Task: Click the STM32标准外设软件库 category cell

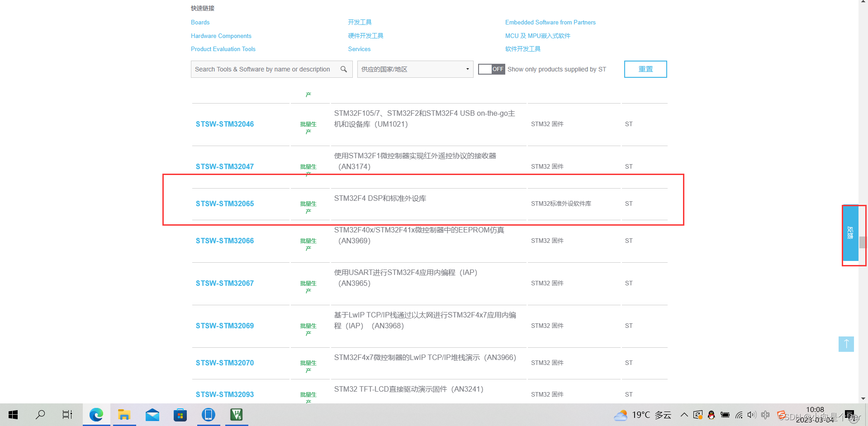Action: click(x=561, y=204)
